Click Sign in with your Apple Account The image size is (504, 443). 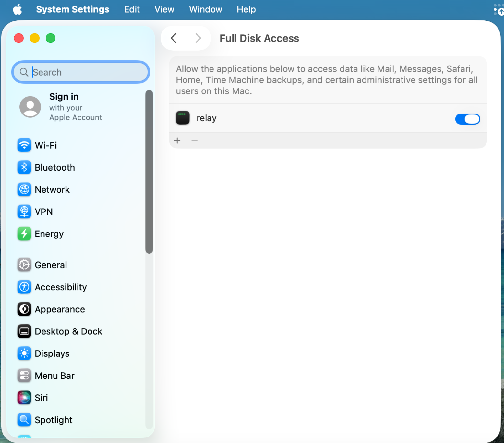tap(61, 107)
